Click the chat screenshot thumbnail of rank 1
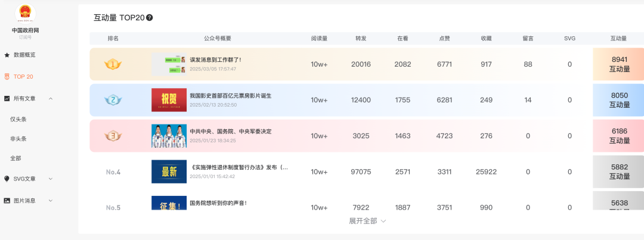The width and height of the screenshot is (644, 240). pos(169,64)
